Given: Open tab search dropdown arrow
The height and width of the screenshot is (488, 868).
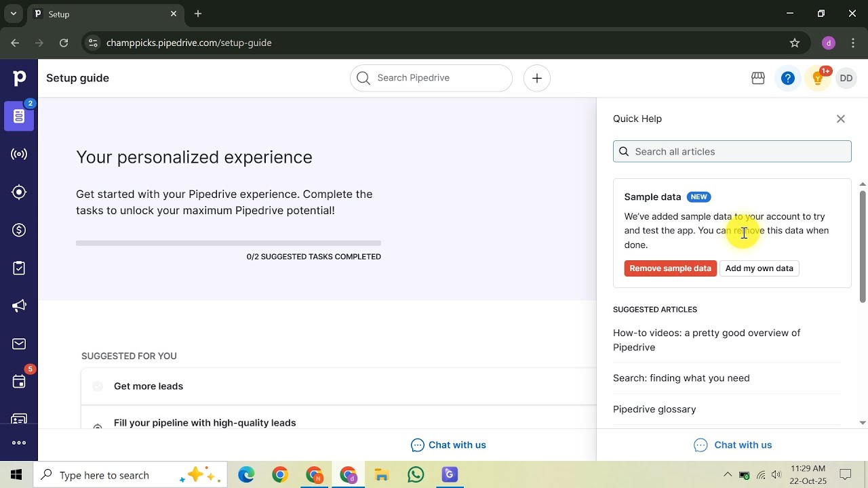Looking at the screenshot, I should point(13,14).
